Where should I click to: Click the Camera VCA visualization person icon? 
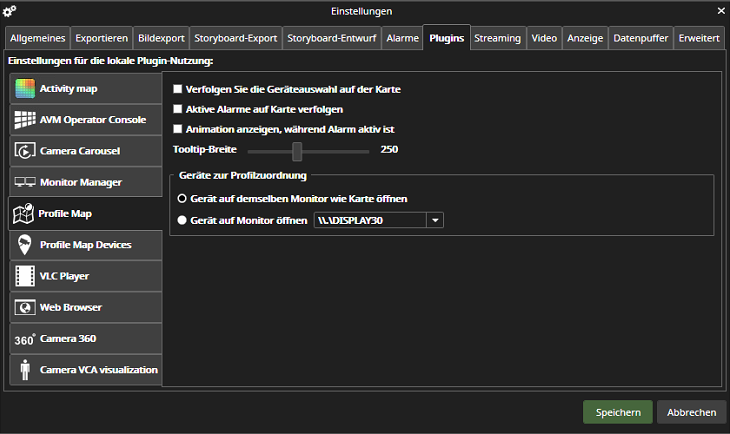25,370
